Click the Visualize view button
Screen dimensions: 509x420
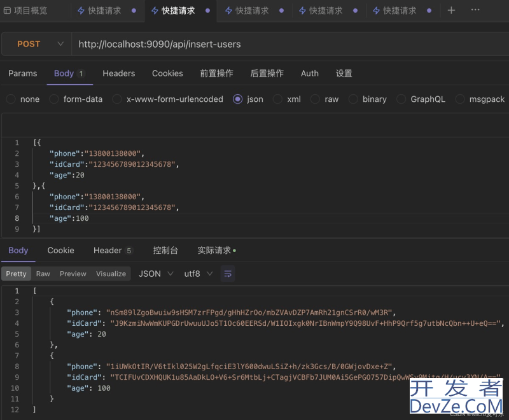(111, 274)
